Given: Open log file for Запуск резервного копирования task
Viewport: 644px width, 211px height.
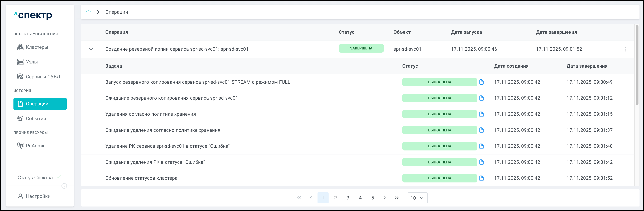Looking at the screenshot, I should tap(481, 82).
